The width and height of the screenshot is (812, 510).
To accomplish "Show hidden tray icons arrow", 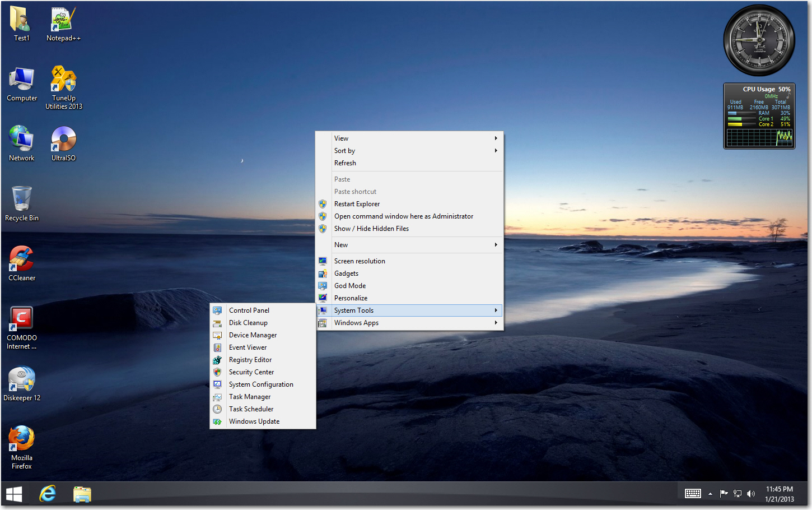I will (x=710, y=494).
